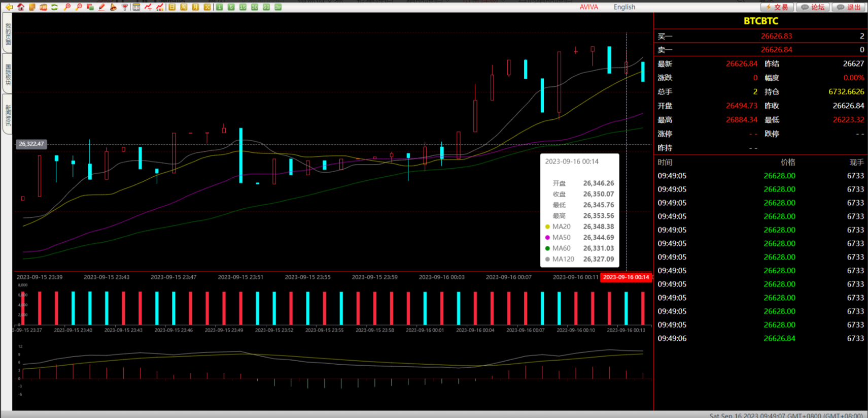
Task: Click the yellow back arrow icon
Action: [9, 7]
